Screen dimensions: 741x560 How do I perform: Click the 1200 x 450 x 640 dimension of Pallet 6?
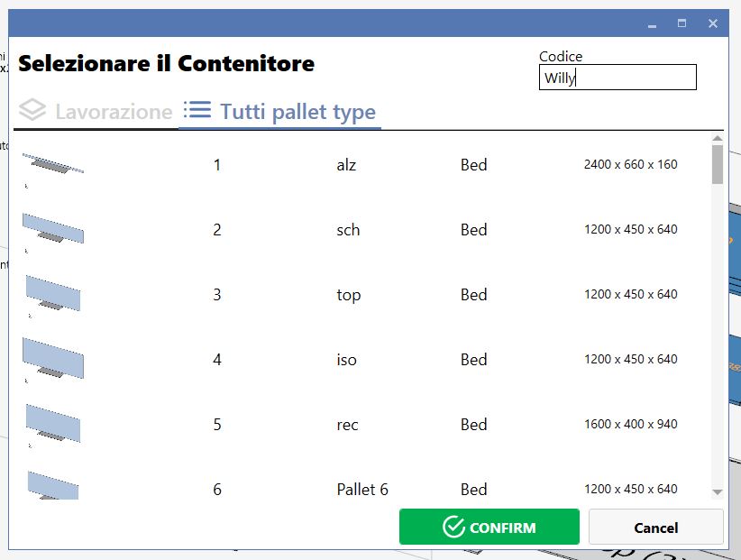point(630,489)
